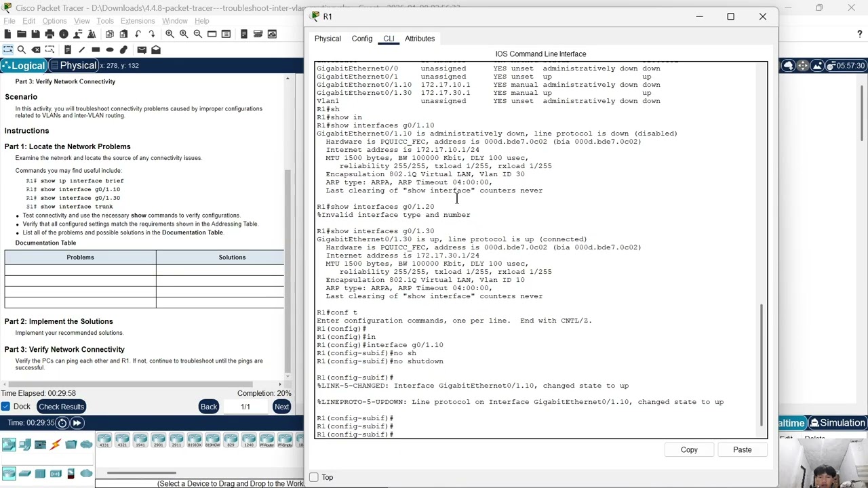The width and height of the screenshot is (868, 488).
Task: Add a Complex PDU open envelope
Action: tap(156, 49)
